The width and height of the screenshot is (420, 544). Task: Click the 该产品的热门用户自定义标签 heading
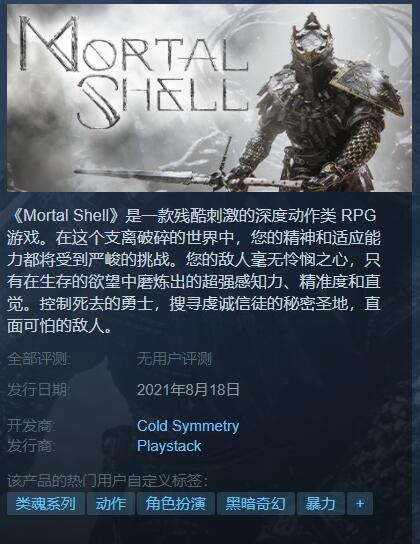point(108,481)
